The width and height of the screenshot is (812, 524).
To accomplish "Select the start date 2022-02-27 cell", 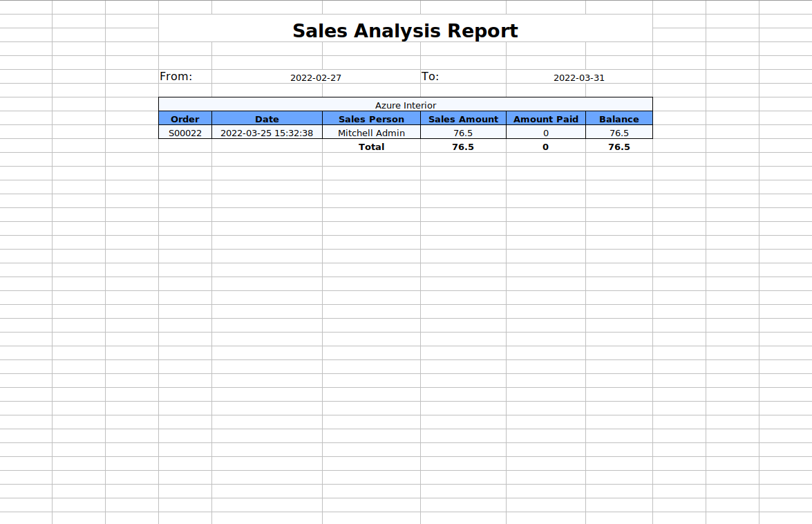I will 316,77.
